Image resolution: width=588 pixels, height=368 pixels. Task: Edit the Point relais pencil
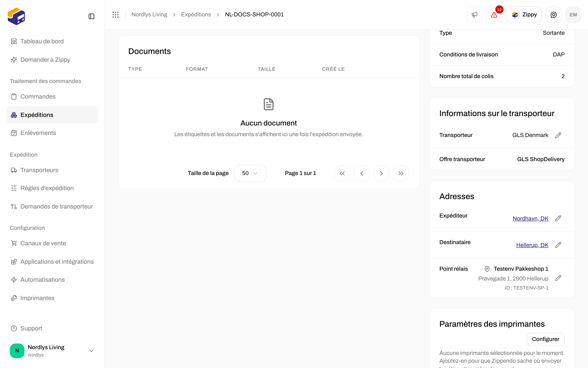[558, 278]
